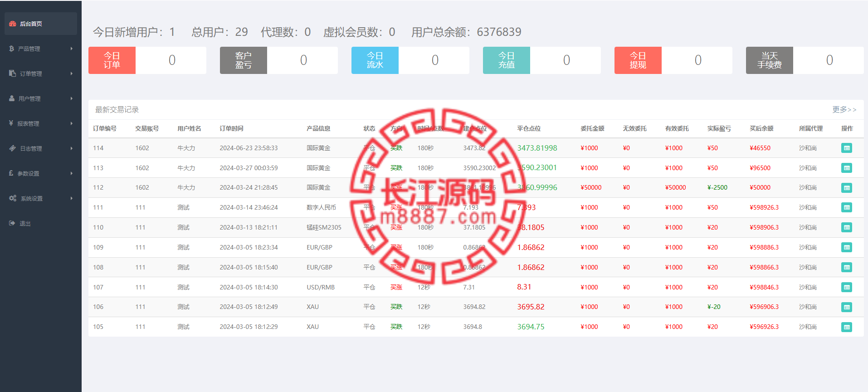
Task: Click the bitcoin icon beside 产品管理
Action: pyautogui.click(x=11, y=49)
